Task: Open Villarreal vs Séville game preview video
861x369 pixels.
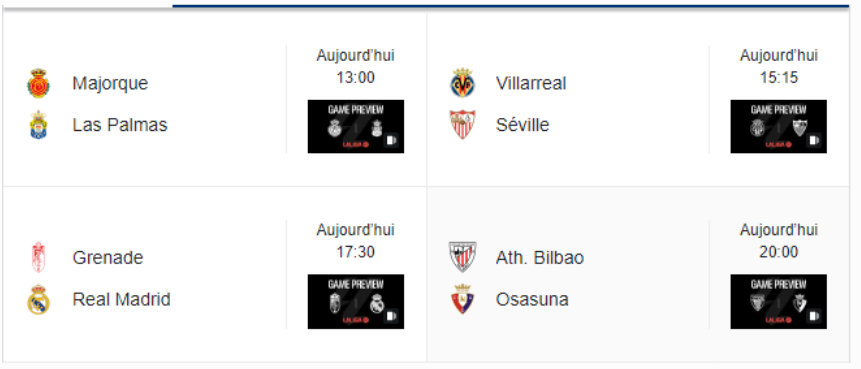Action: [x=779, y=126]
